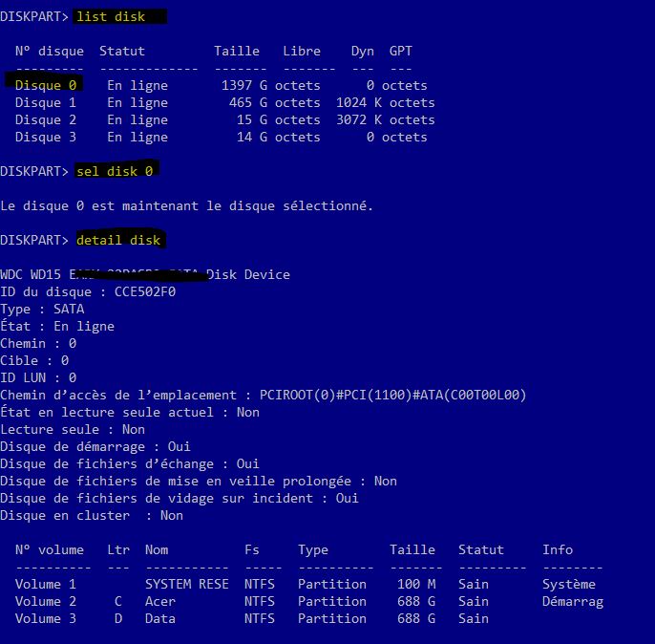Click the disk ID value CCE502F0
Image resolution: width=655 pixels, height=644 pixels.
[x=145, y=291]
